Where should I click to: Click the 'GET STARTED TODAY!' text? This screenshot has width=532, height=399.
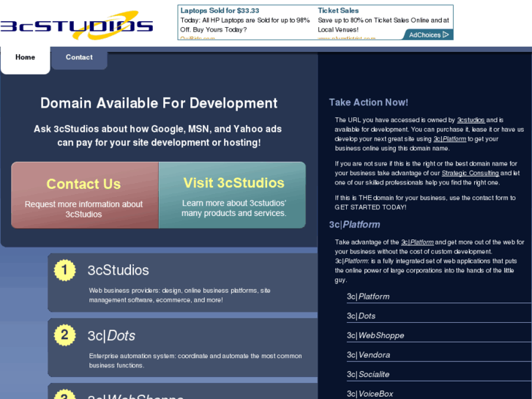click(370, 207)
